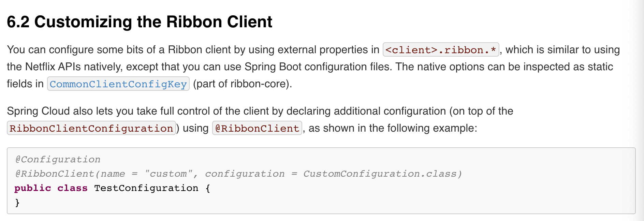Click the <client>.ribbon.* inline code
This screenshot has width=644, height=221.
[x=441, y=50]
